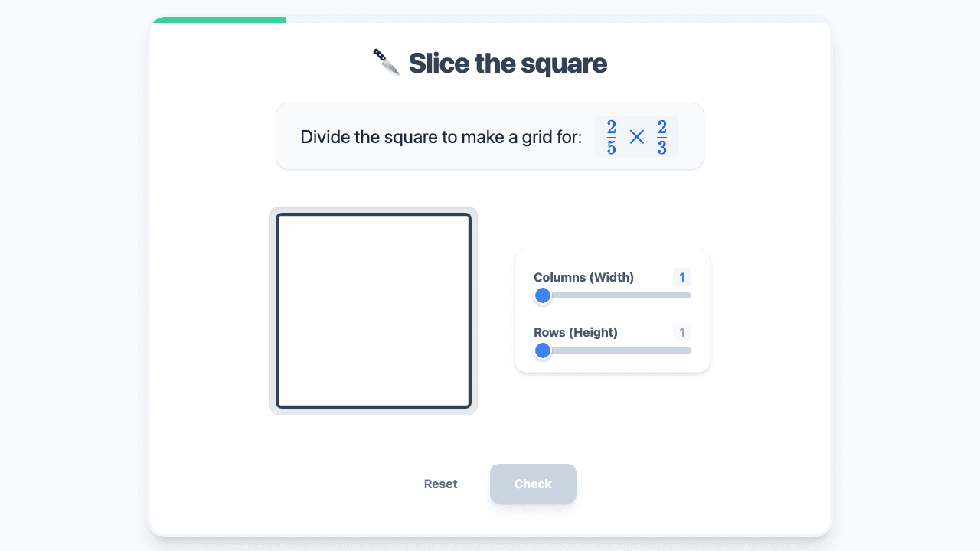Image resolution: width=980 pixels, height=551 pixels.
Task: Click the 2/3 fraction in the prompt
Action: 661,137
